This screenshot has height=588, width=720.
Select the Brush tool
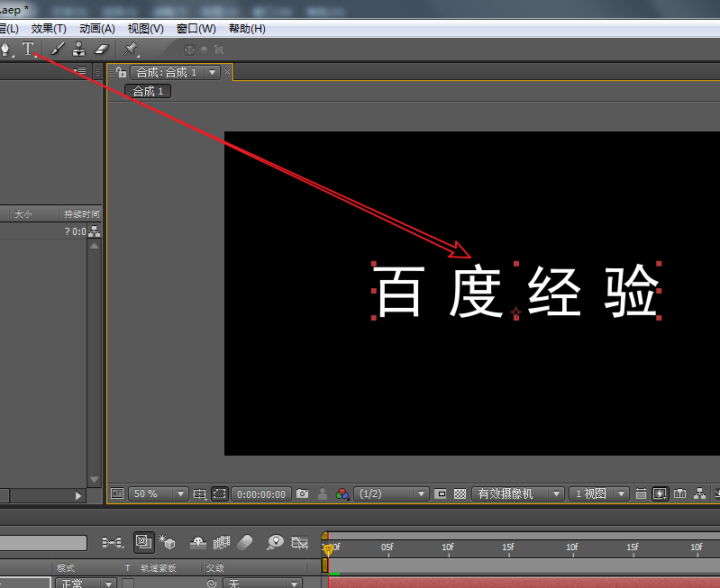pyautogui.click(x=58, y=49)
